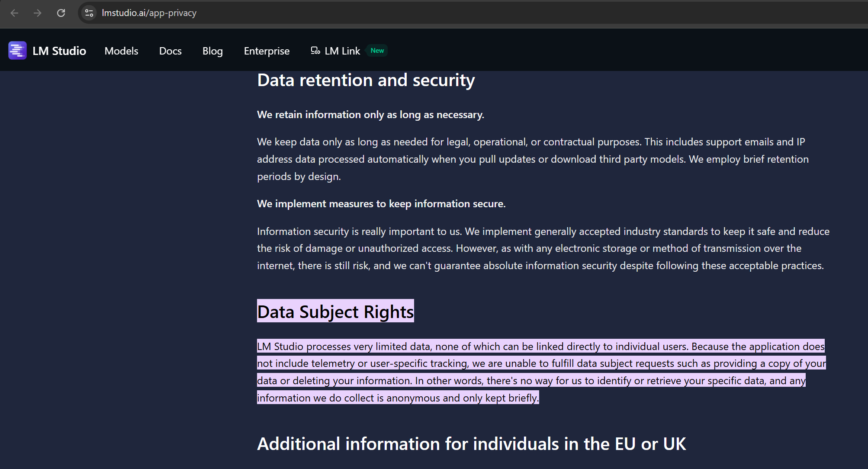The image size is (868, 469).
Task: Click the browser back arrow
Action: (x=14, y=13)
